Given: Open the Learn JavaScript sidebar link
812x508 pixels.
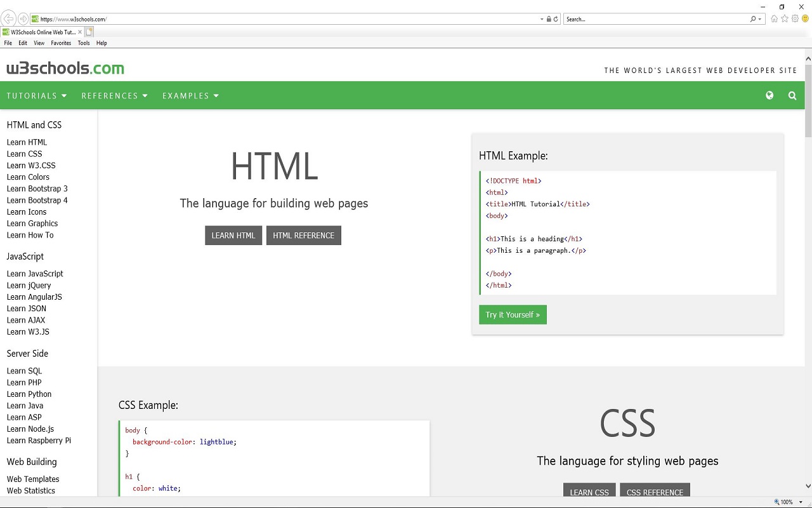Looking at the screenshot, I should tap(35, 274).
